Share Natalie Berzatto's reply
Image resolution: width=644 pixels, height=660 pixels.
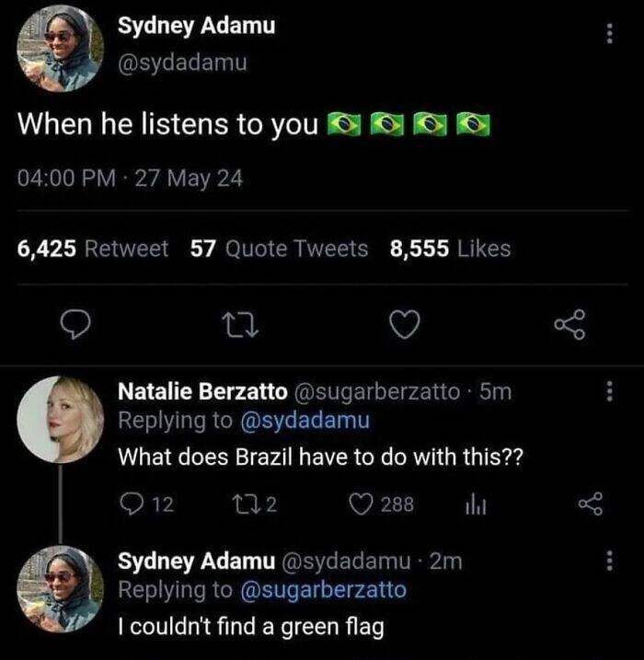point(586,504)
